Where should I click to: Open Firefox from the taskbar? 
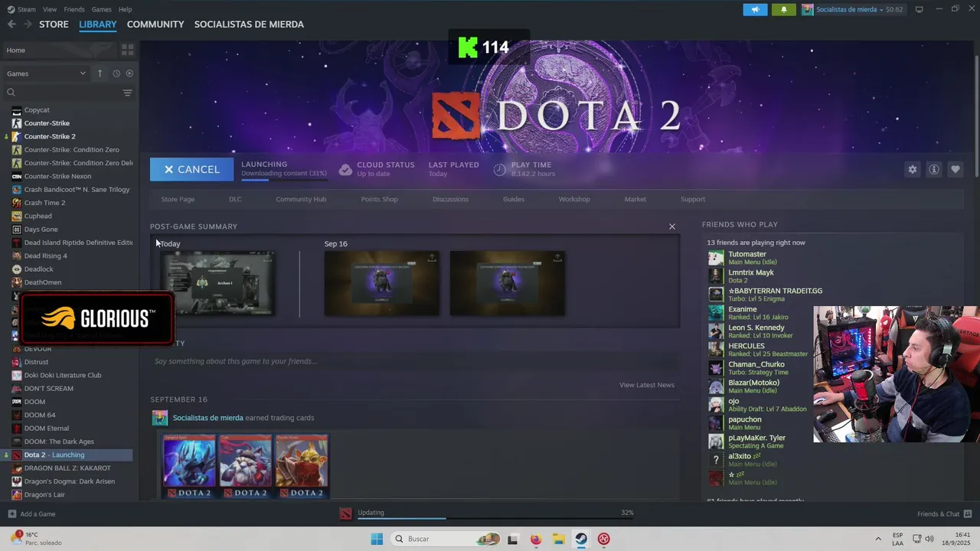coord(535,539)
